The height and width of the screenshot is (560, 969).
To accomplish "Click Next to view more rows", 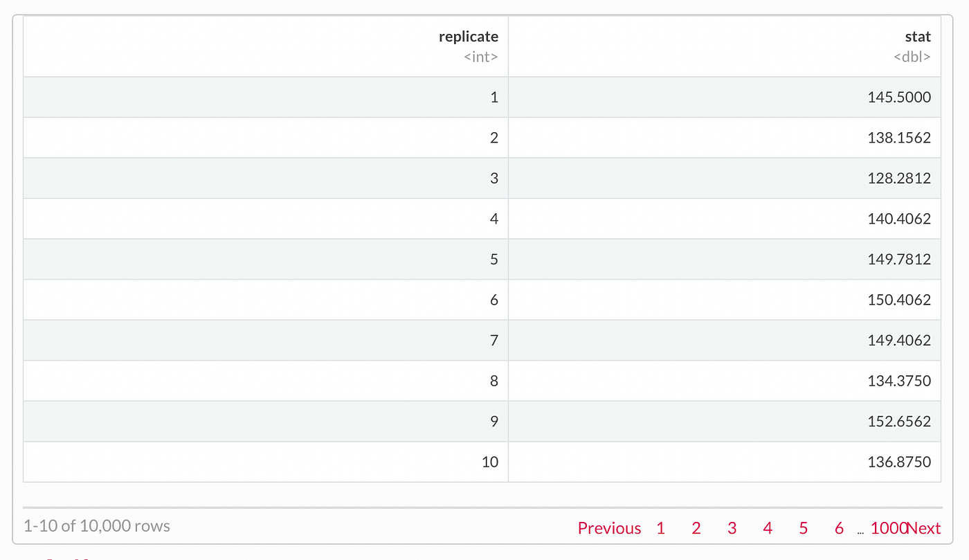I will (x=925, y=527).
